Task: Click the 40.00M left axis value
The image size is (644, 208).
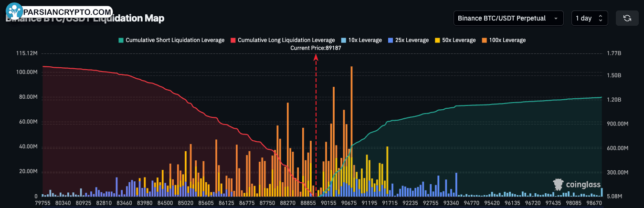Action: click(x=28, y=147)
